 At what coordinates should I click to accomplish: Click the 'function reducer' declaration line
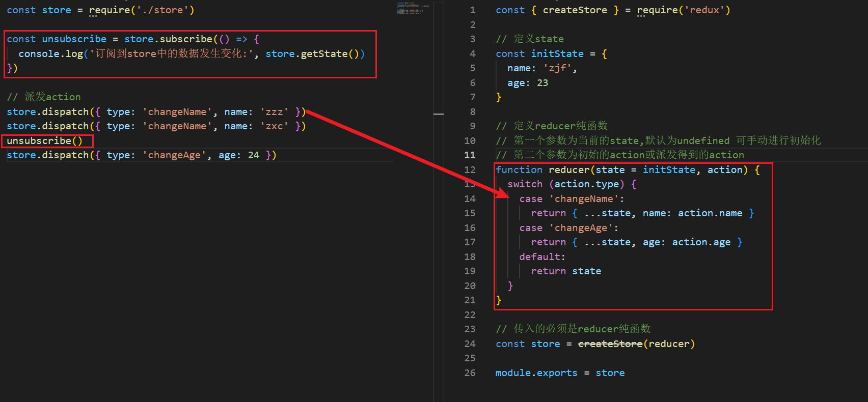point(628,170)
